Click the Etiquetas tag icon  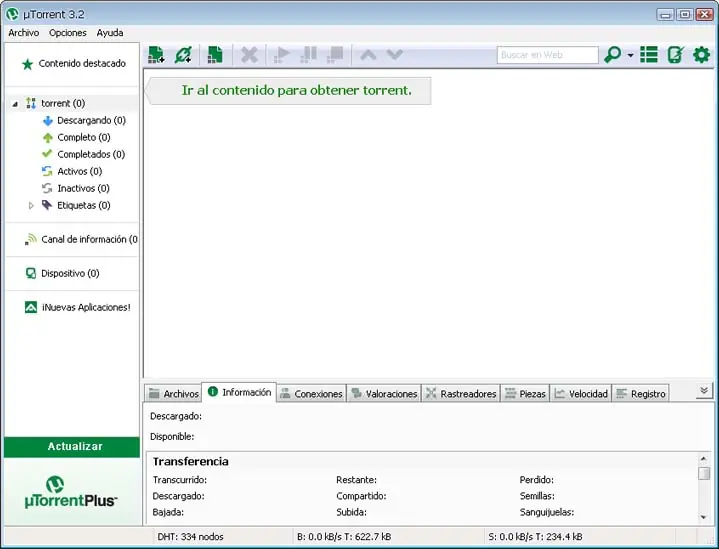[47, 205]
